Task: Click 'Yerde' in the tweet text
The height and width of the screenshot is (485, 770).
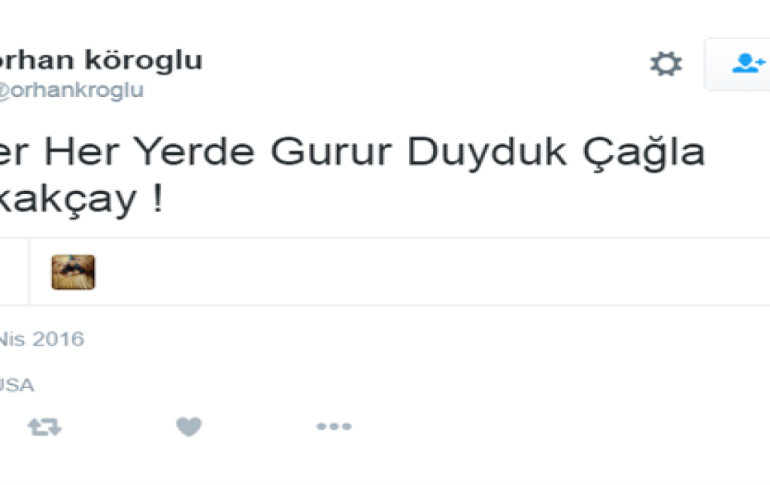Action: [194, 151]
